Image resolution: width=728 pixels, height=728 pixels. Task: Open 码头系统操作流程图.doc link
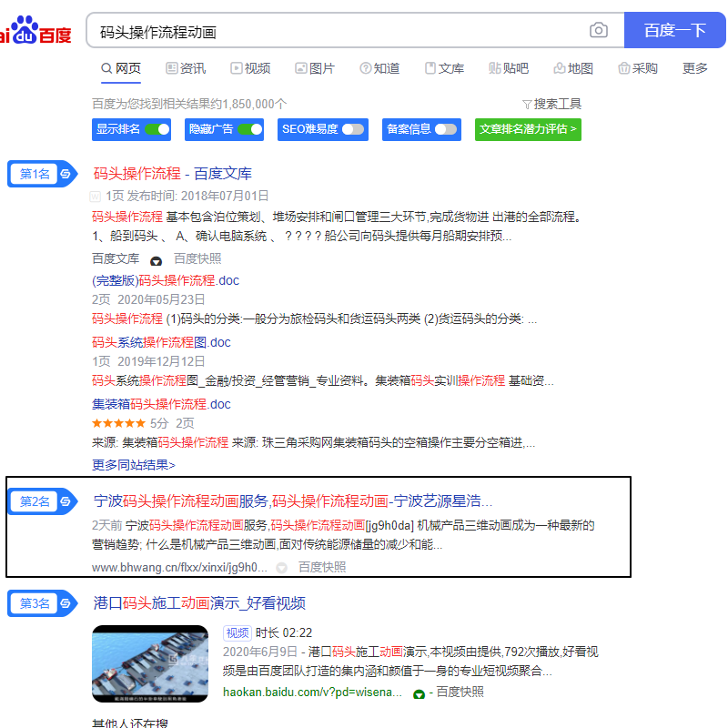click(161, 342)
